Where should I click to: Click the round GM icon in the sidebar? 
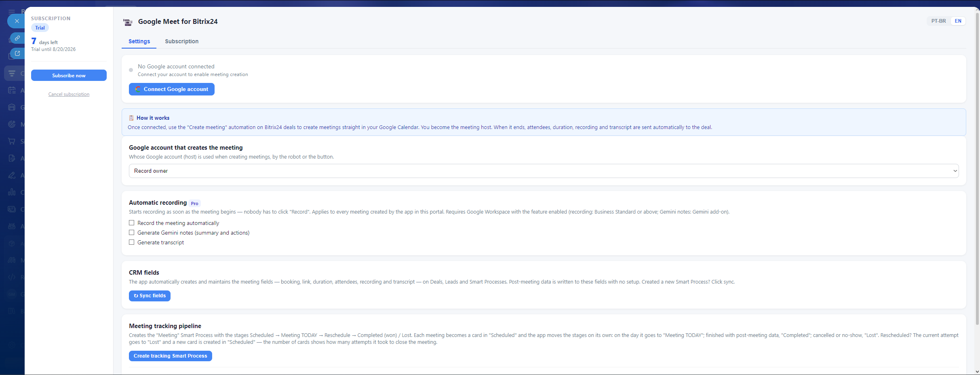click(12, 294)
